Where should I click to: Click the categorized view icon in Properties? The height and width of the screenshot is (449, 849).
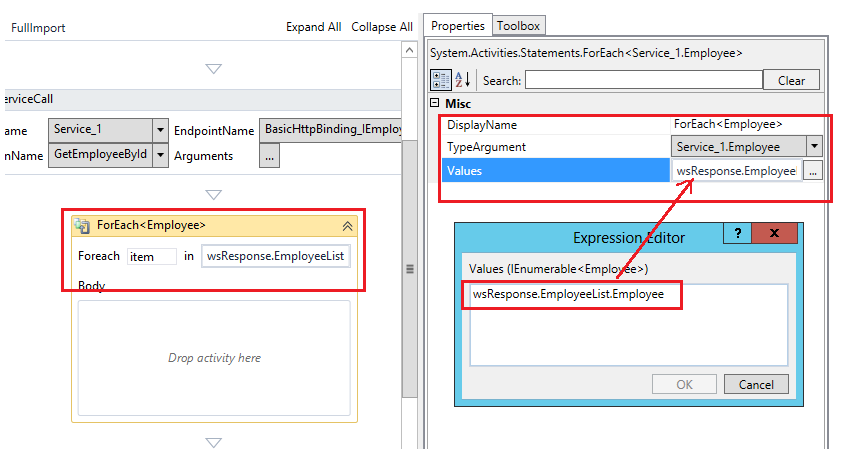point(441,80)
